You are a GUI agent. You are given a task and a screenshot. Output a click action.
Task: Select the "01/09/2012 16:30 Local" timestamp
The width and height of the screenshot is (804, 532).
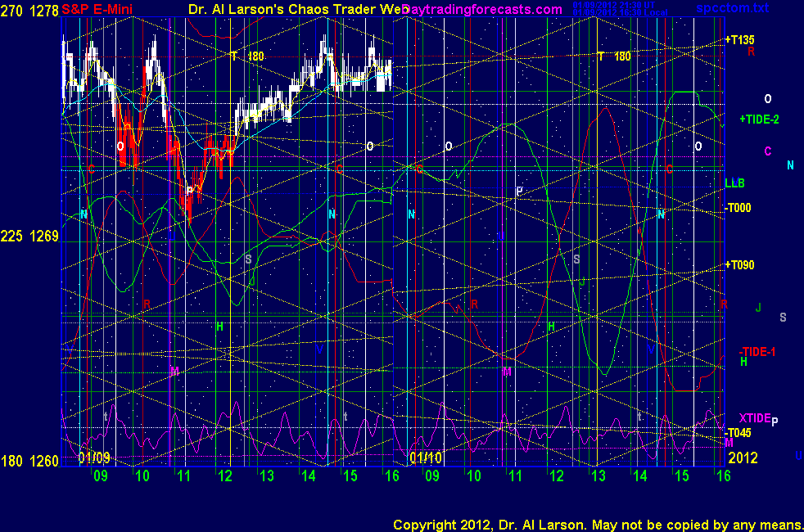[620, 12]
